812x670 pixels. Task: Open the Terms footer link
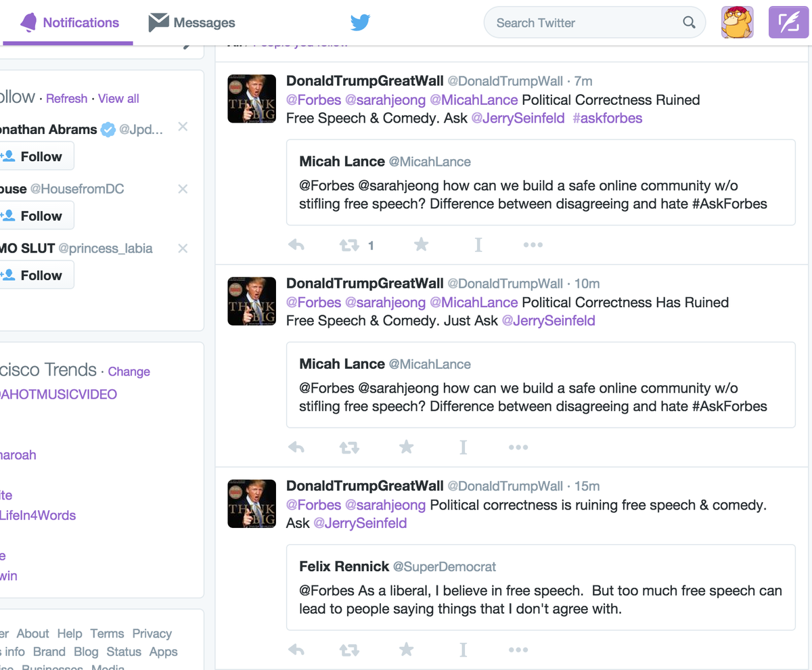pos(107,634)
